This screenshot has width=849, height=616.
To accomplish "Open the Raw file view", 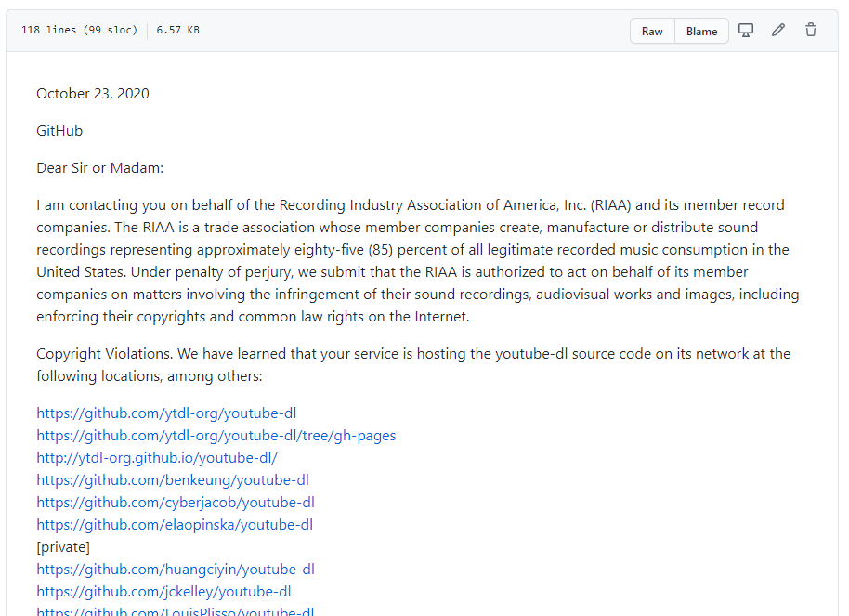I will pos(652,31).
